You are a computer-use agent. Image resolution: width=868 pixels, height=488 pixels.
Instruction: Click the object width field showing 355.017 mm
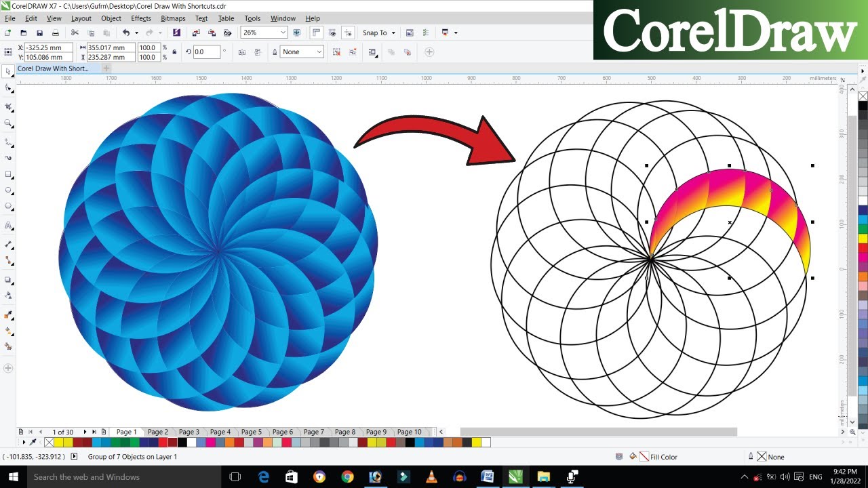pyautogui.click(x=111, y=47)
